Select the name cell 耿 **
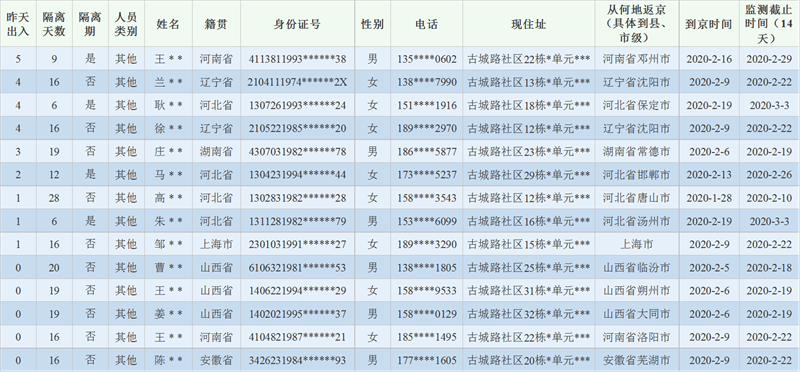The image size is (800, 372). (168, 106)
